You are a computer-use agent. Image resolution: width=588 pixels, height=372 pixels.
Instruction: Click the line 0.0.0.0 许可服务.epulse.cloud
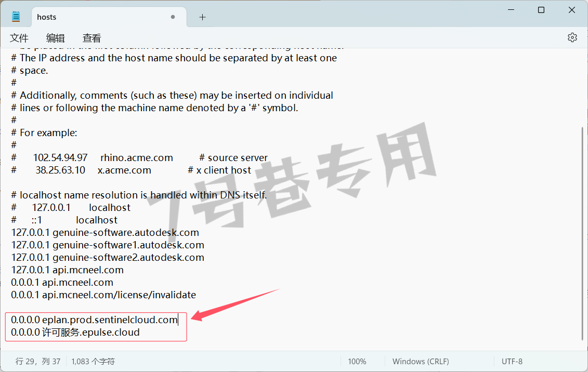tap(75, 333)
